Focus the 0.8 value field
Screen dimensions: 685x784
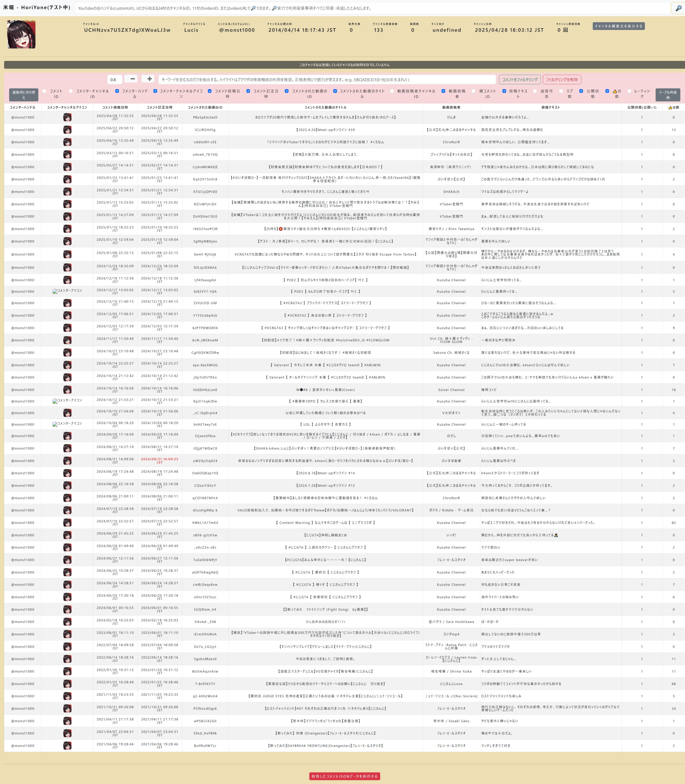coord(115,79)
